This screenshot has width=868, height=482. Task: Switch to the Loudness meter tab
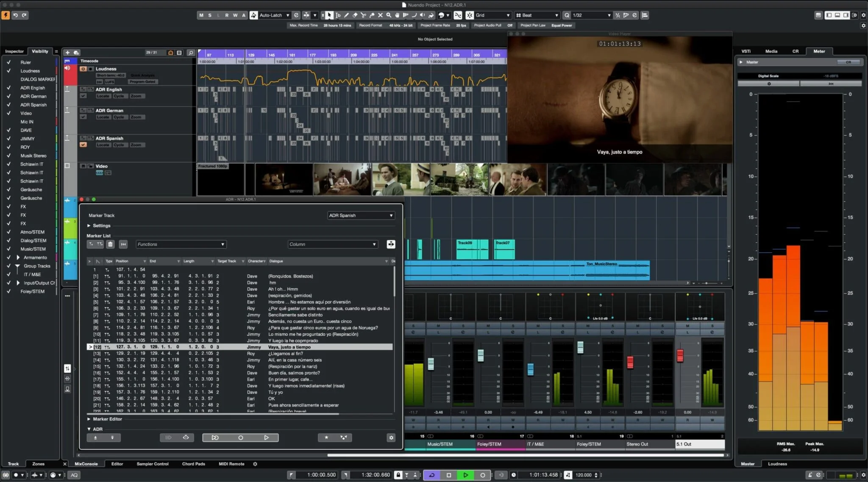(x=777, y=464)
